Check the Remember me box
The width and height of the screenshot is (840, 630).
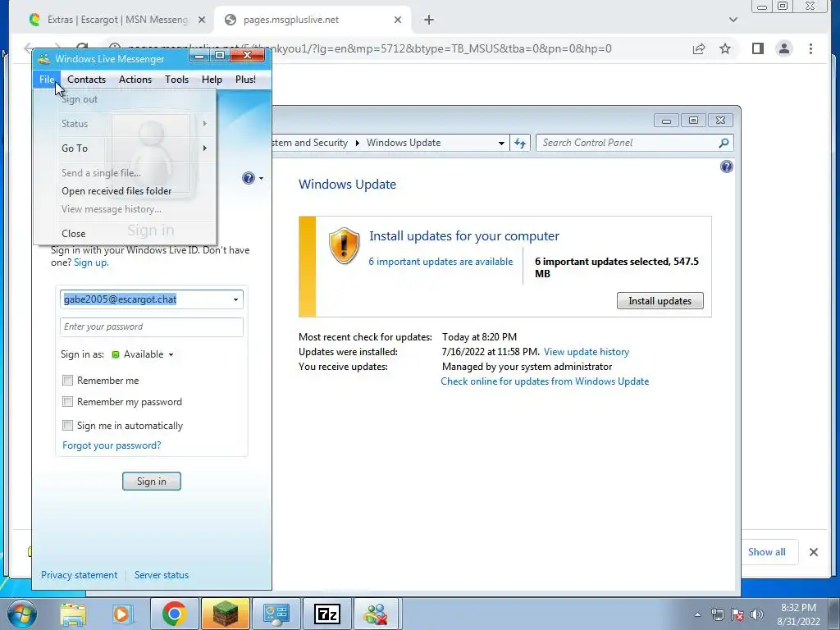[x=67, y=381]
